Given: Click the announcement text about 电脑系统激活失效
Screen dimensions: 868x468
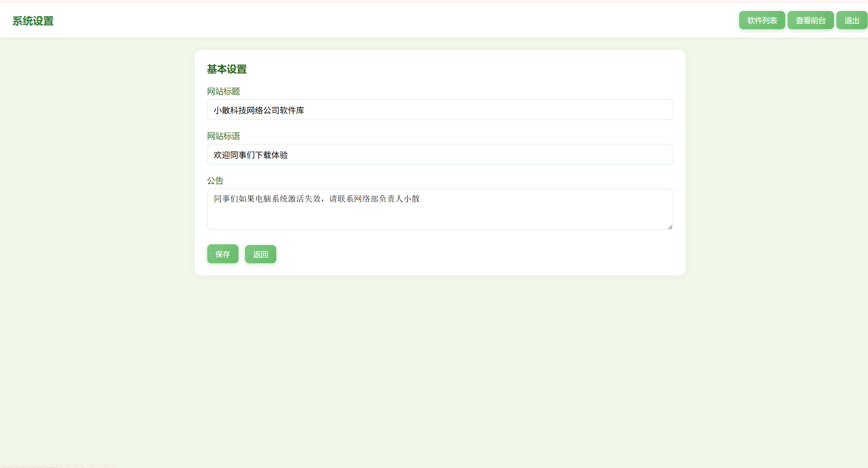Looking at the screenshot, I should pos(316,199).
